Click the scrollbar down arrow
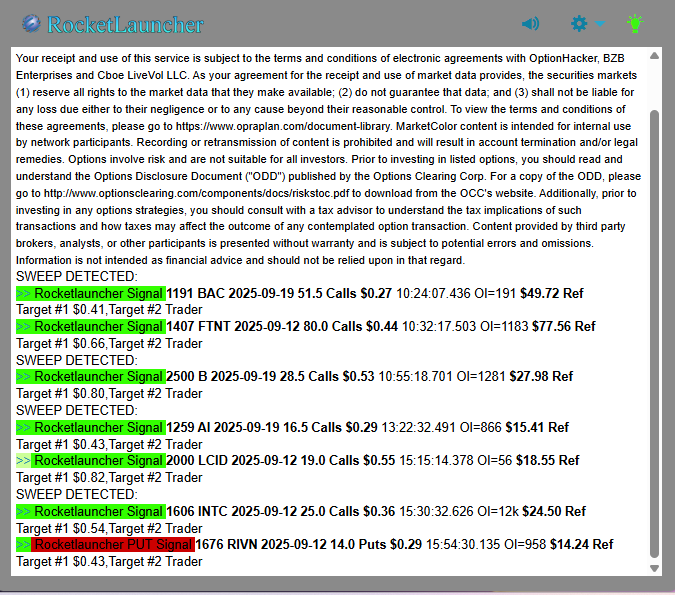The width and height of the screenshot is (675, 595). click(x=655, y=568)
